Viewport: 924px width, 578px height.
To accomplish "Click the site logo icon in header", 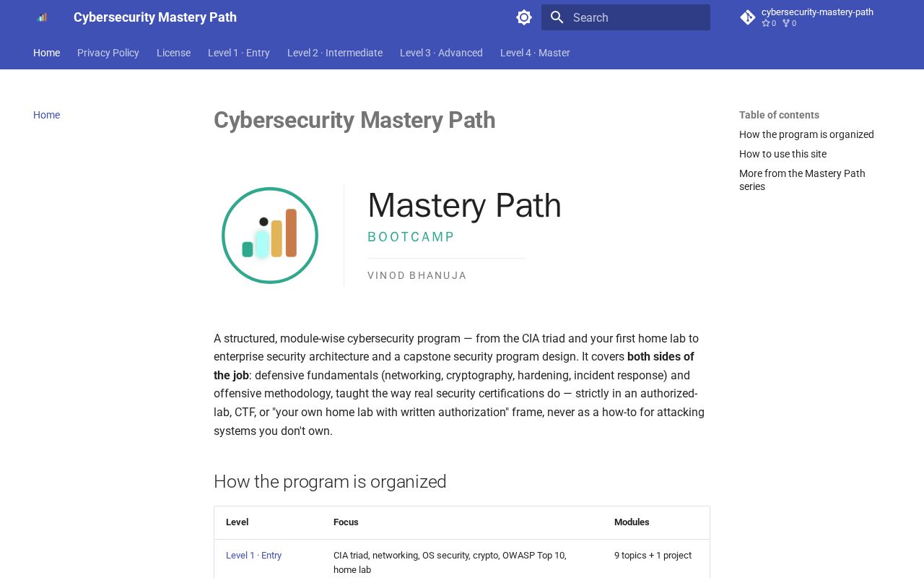I will 42,17.
